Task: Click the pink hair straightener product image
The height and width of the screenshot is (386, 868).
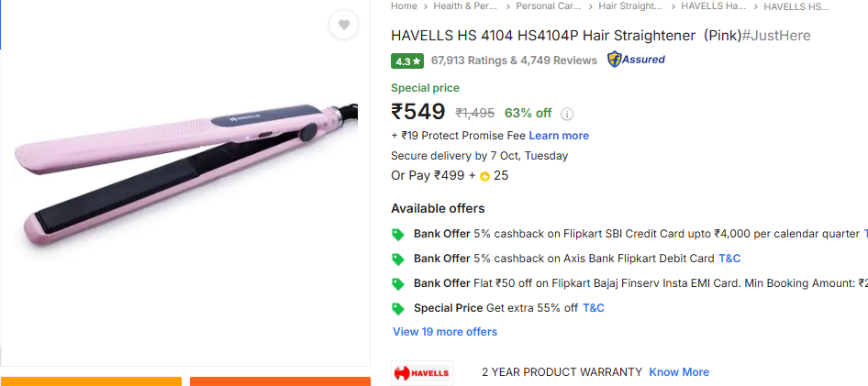Action: [186, 178]
